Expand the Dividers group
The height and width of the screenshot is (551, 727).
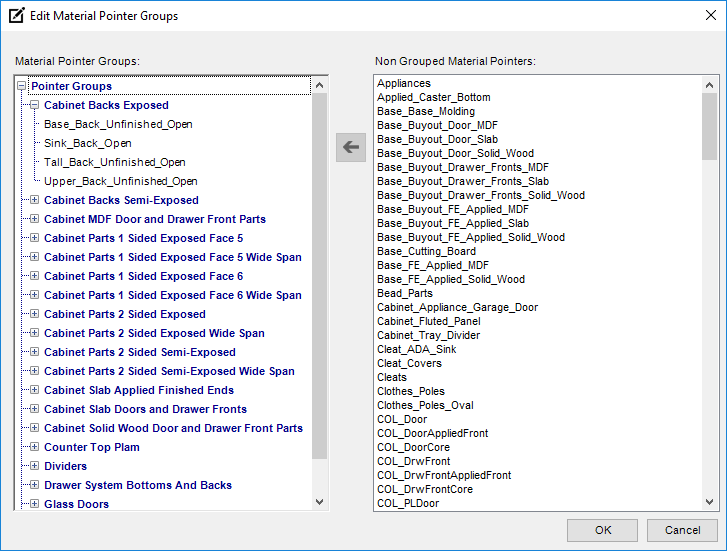[34, 466]
